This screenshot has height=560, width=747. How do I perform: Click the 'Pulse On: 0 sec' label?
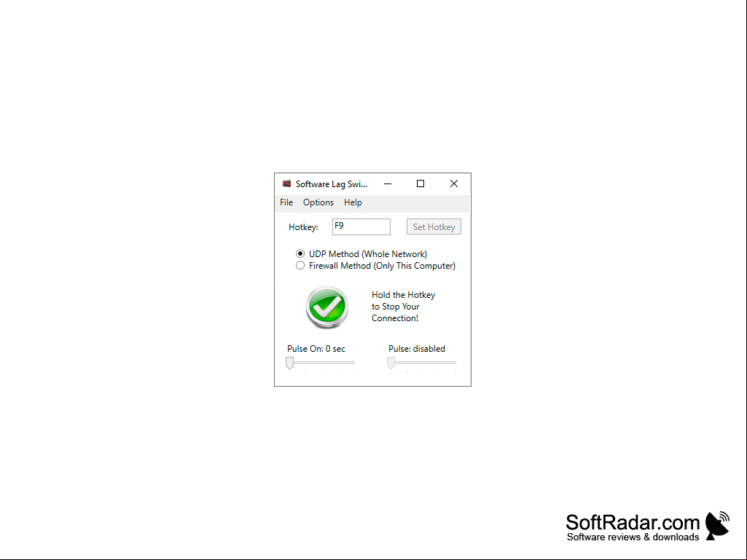tap(316, 349)
